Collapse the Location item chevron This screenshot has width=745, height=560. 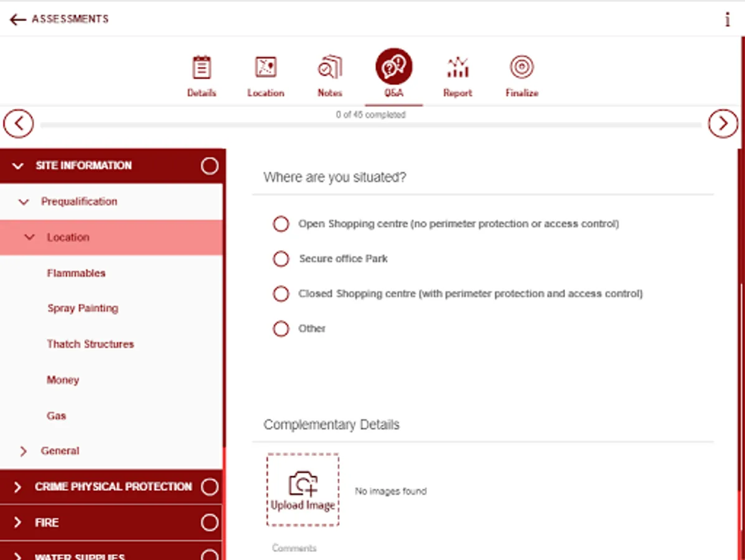coord(29,237)
